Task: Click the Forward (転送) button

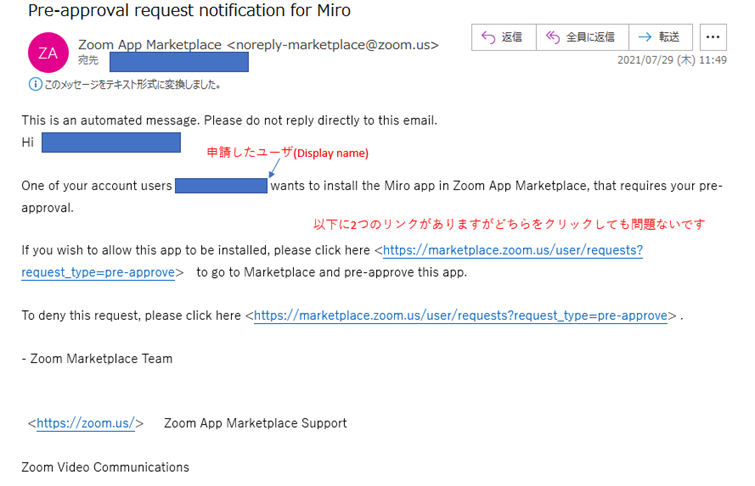Action: 660,37
